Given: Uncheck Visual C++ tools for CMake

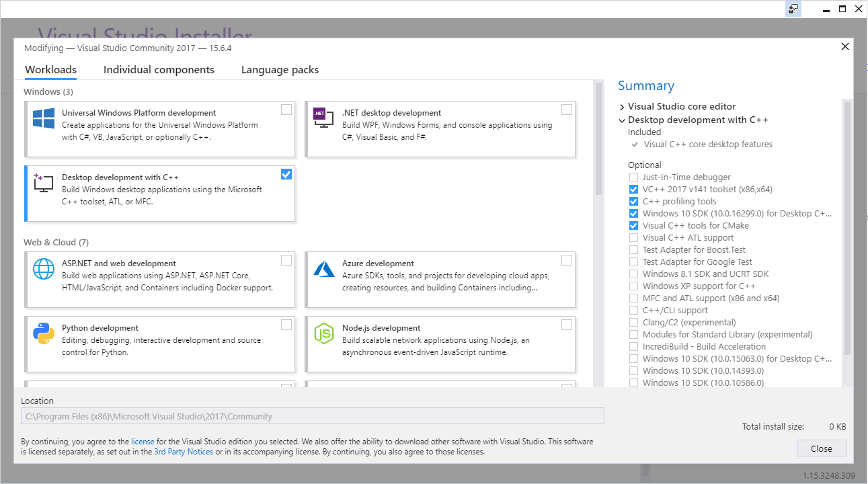Looking at the screenshot, I should pos(633,226).
